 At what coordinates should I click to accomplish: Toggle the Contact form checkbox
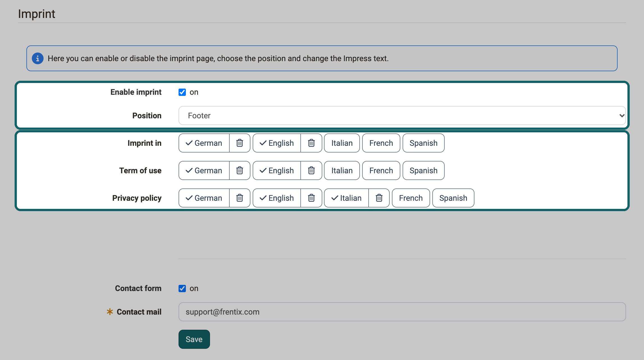click(182, 289)
